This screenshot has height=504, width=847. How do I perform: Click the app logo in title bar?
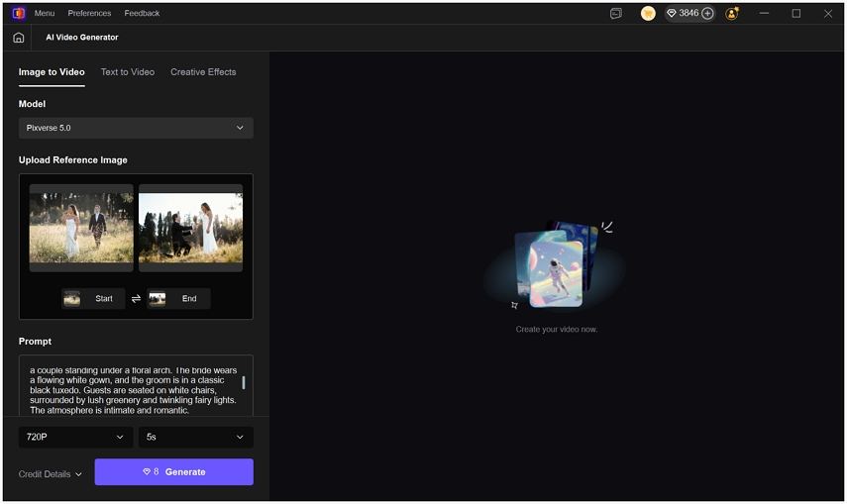pyautogui.click(x=18, y=13)
